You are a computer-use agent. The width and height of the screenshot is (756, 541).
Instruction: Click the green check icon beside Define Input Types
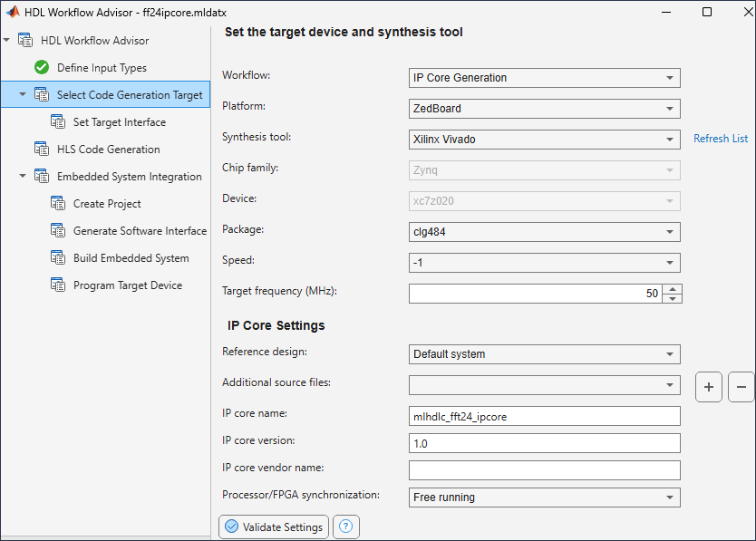point(42,67)
